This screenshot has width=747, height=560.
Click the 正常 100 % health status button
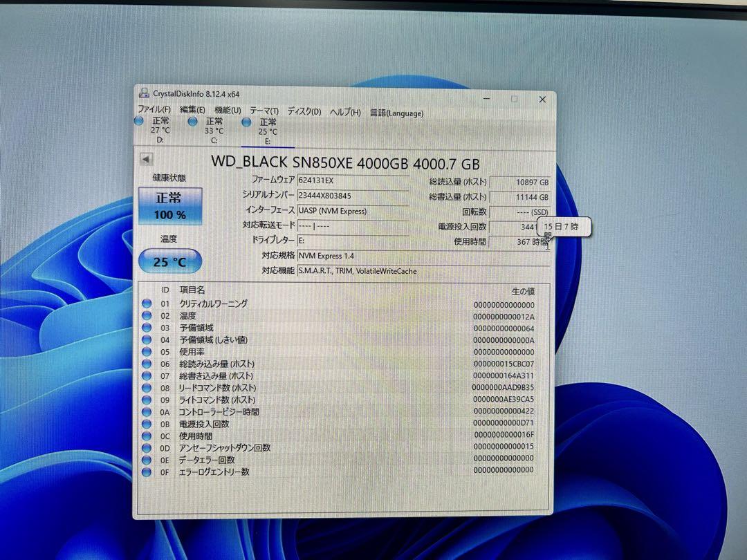coord(170,206)
